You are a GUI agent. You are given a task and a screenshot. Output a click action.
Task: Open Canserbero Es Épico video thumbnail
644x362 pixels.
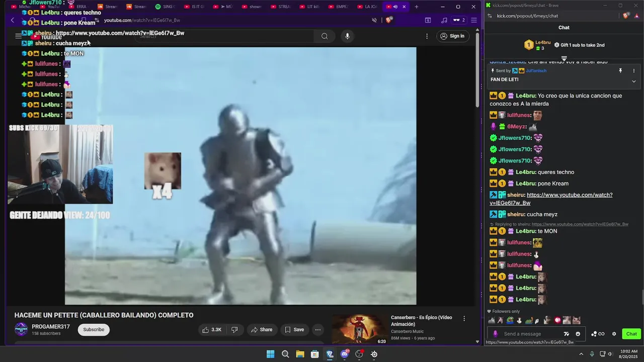point(360,330)
